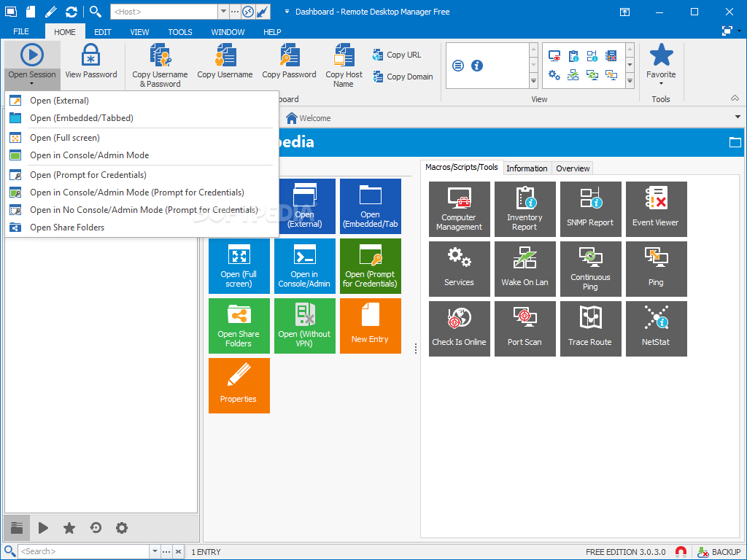The width and height of the screenshot is (747, 560).
Task: Open the Event Viewer tile
Action: [657, 209]
